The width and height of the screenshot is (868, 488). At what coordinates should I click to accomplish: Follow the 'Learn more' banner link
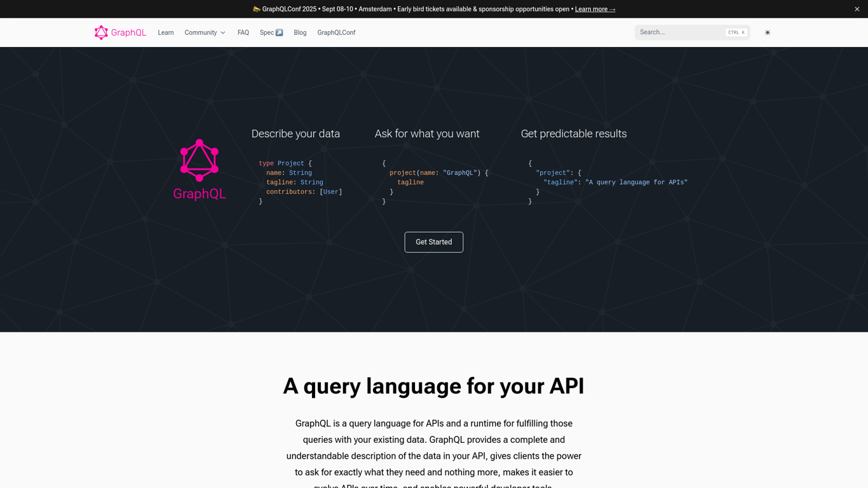point(595,9)
